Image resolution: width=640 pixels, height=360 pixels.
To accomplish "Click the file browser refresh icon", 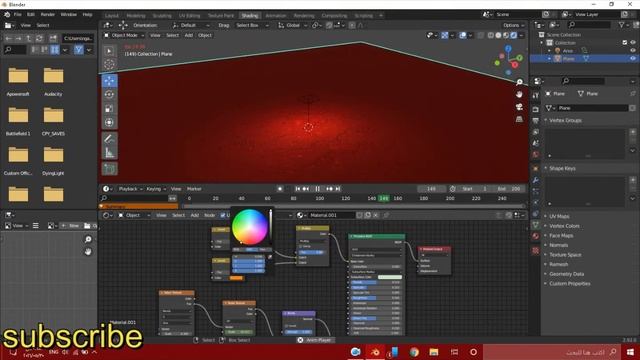I will (x=39, y=38).
